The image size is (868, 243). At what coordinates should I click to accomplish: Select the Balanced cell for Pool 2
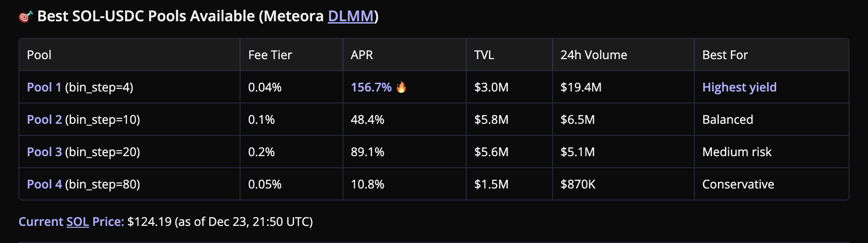(728, 120)
